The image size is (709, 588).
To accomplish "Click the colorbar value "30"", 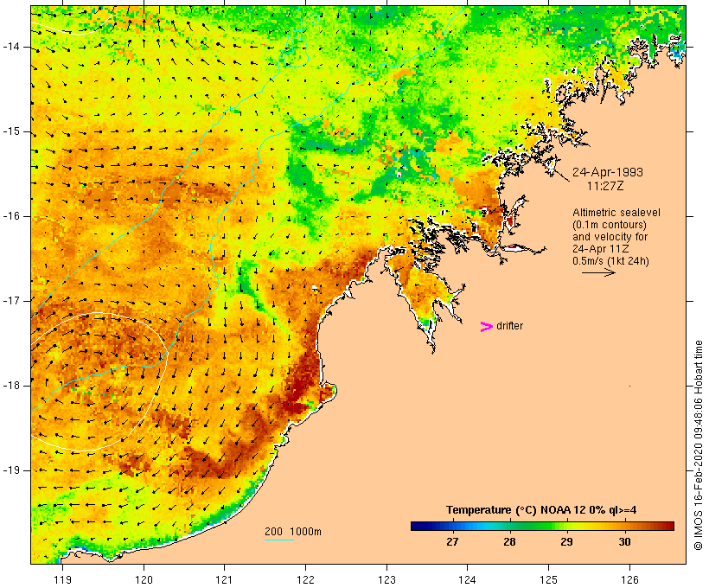I will coord(624,541).
